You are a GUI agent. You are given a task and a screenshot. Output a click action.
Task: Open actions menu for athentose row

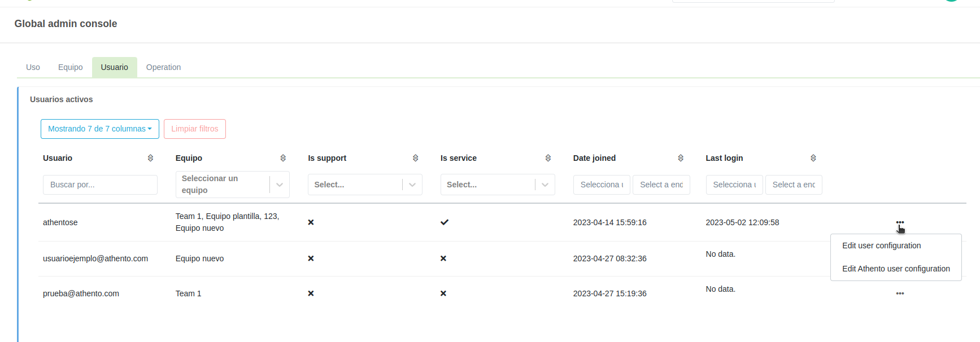click(x=900, y=222)
